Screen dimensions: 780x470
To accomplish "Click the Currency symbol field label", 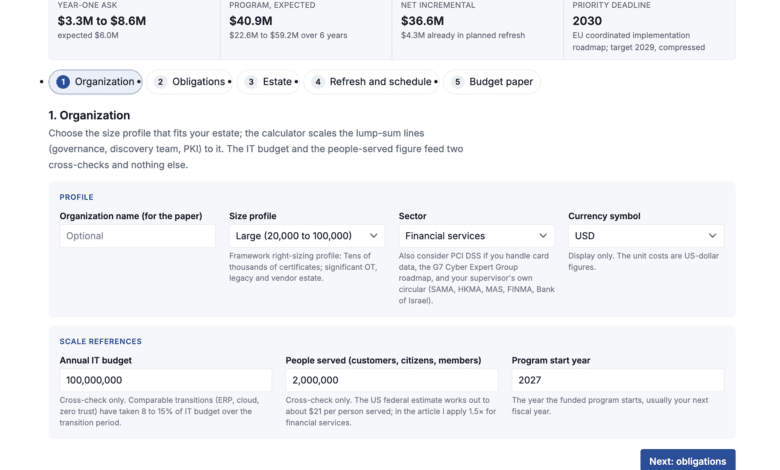I will pos(604,216).
